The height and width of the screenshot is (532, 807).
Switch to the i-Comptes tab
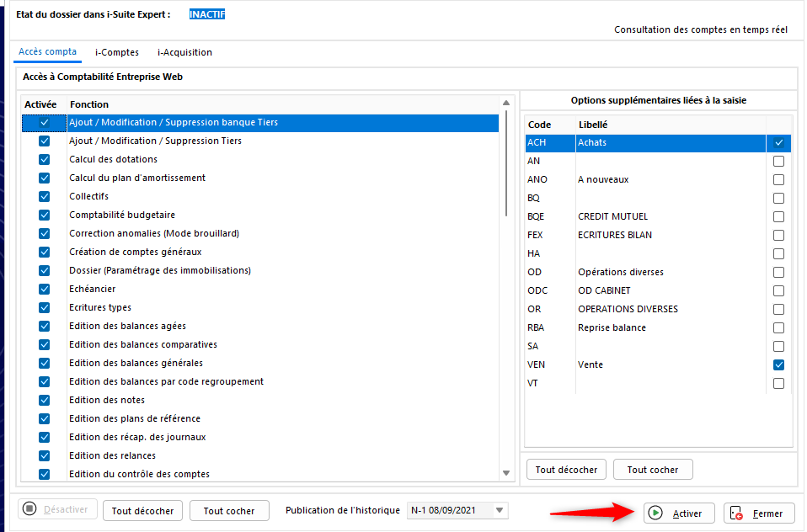point(117,52)
